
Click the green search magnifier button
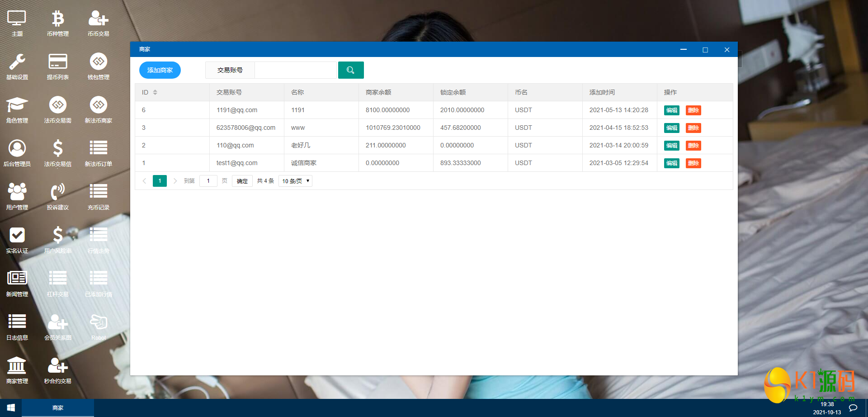(351, 70)
